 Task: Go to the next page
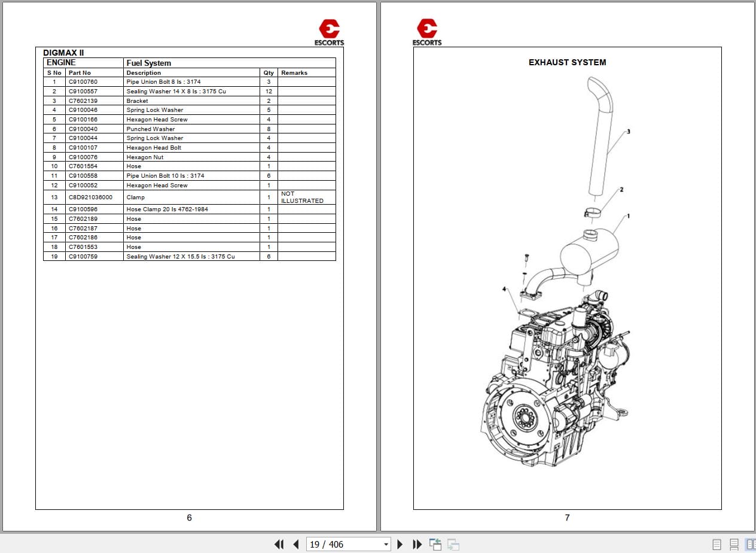[400, 544]
